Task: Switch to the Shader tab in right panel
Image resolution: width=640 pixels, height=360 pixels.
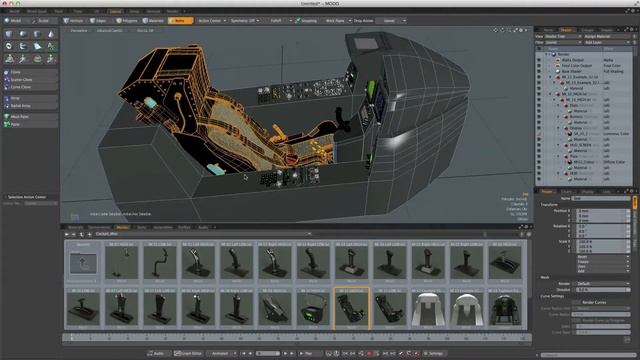Action: point(566,30)
